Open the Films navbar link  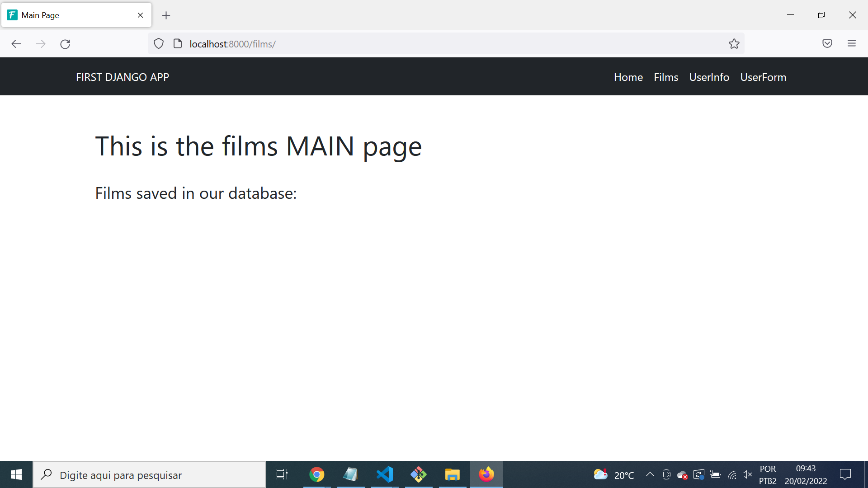pos(665,77)
